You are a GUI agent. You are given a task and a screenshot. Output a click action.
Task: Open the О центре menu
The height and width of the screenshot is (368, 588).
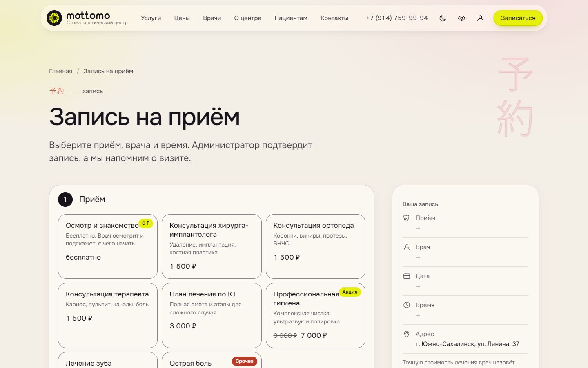pos(247,18)
